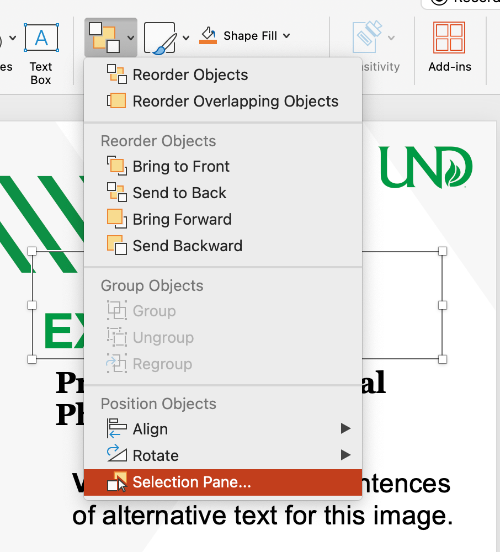
Task: Insert a Text Box
Action: coord(41,54)
